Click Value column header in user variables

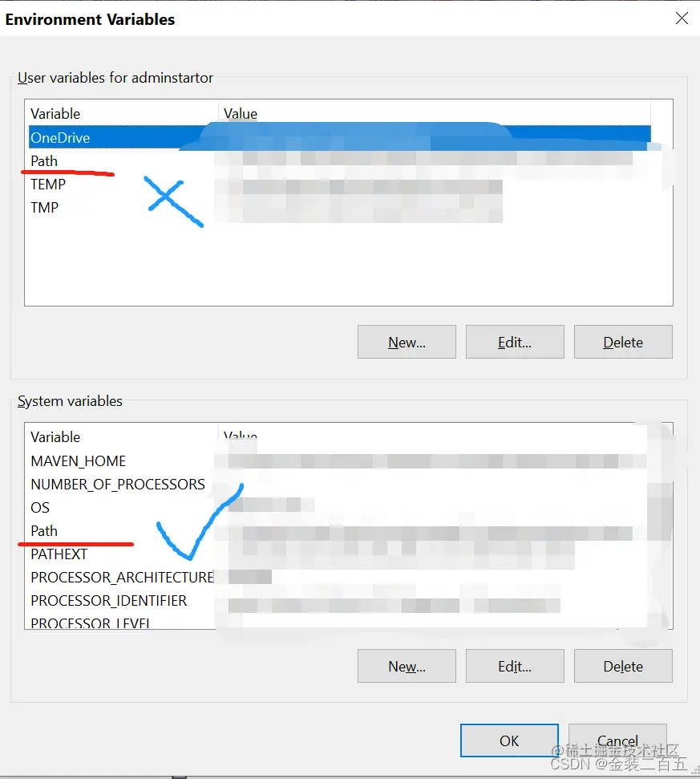coord(435,114)
